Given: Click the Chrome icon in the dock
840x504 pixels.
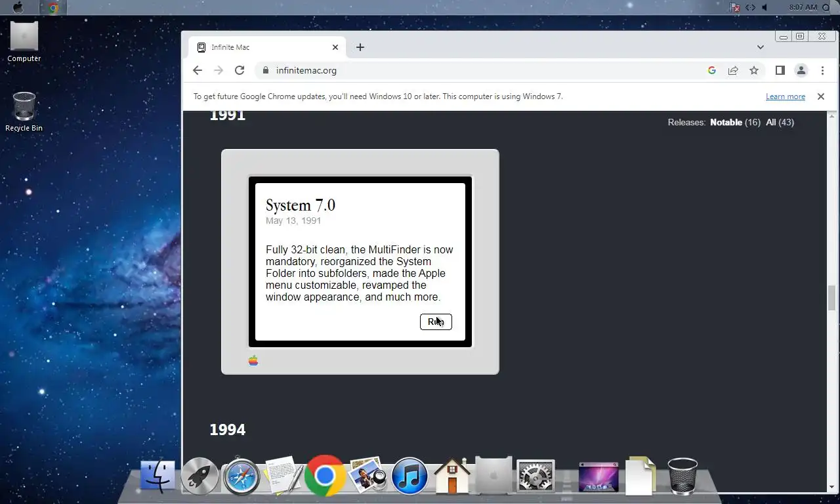Looking at the screenshot, I should point(325,476).
